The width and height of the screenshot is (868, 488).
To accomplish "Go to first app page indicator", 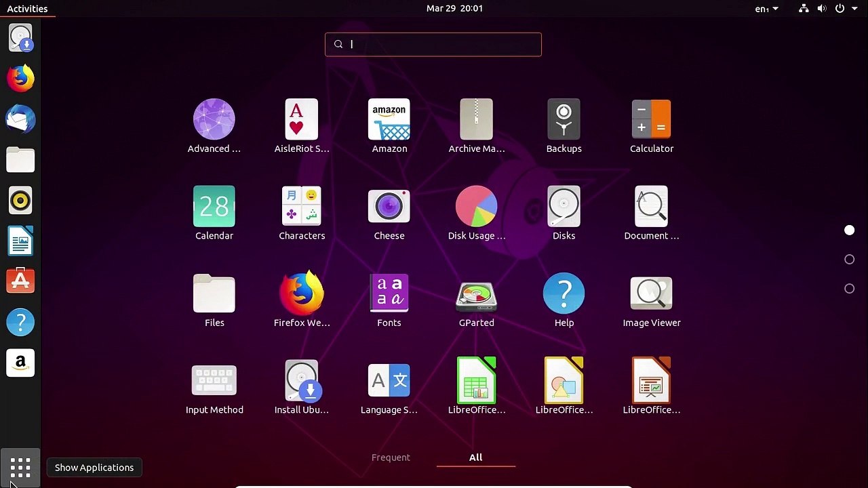I will click(x=849, y=230).
